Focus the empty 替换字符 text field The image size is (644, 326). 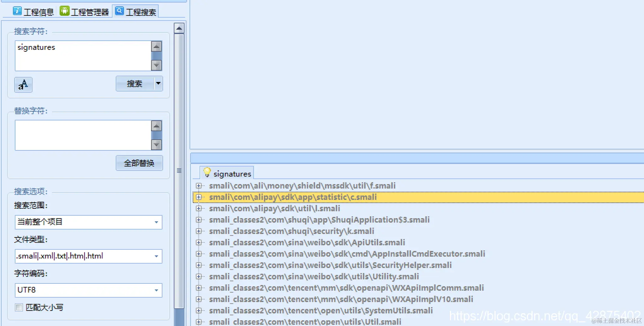[83, 135]
